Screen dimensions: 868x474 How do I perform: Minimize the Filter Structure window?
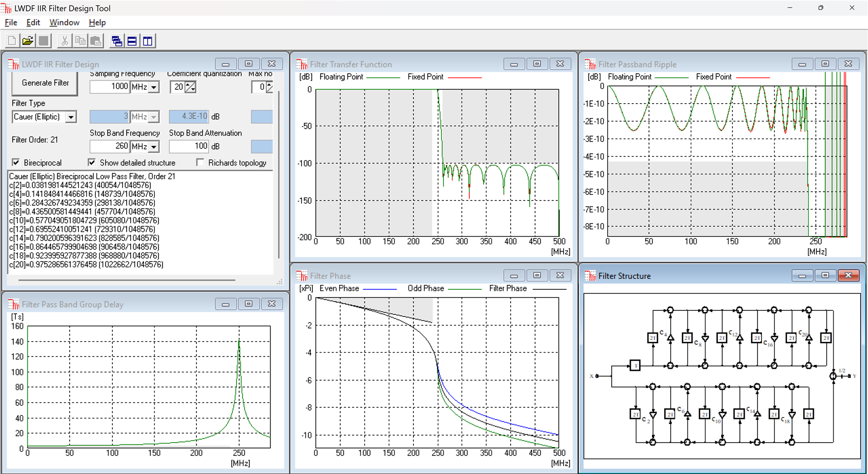point(802,276)
